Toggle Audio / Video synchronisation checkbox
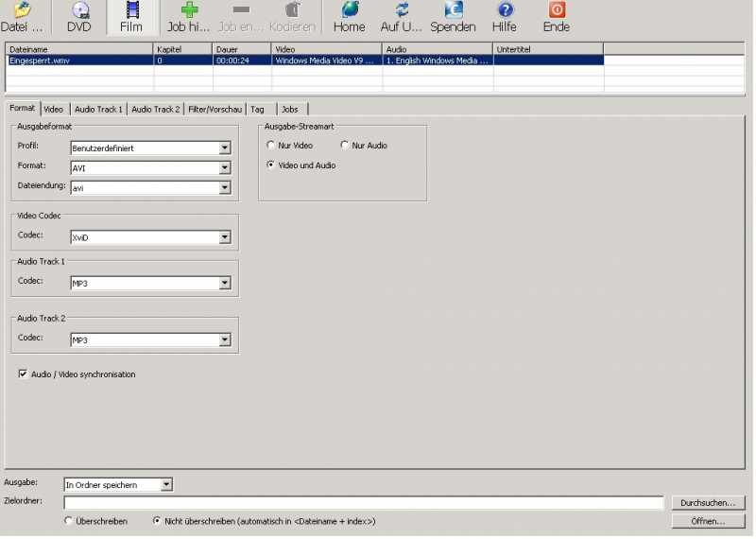 click(23, 374)
